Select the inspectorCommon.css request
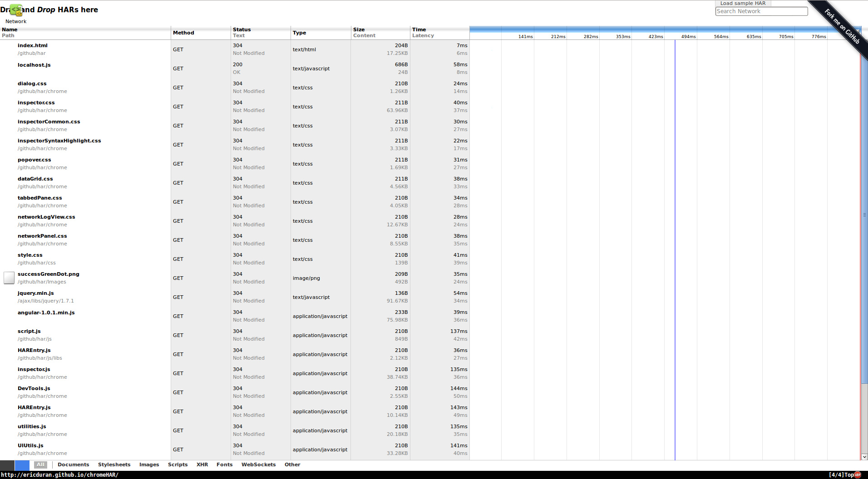The image size is (868, 479). 49,122
